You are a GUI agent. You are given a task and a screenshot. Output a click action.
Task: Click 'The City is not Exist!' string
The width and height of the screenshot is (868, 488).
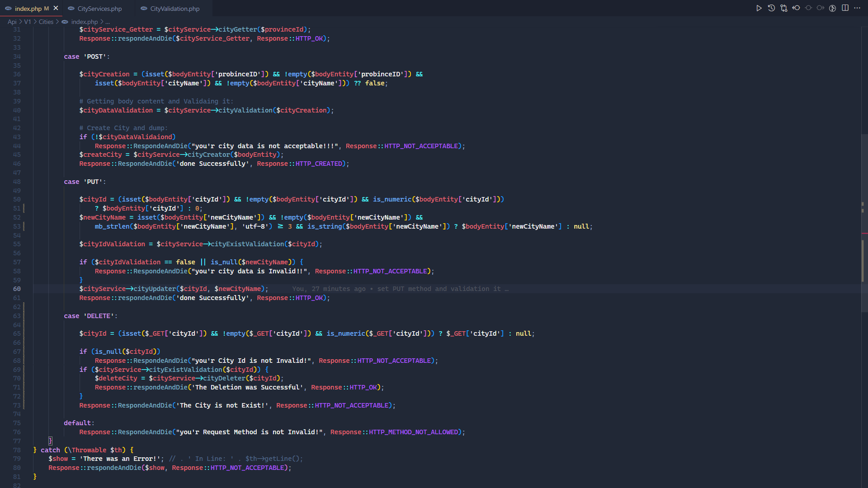pos(222,405)
